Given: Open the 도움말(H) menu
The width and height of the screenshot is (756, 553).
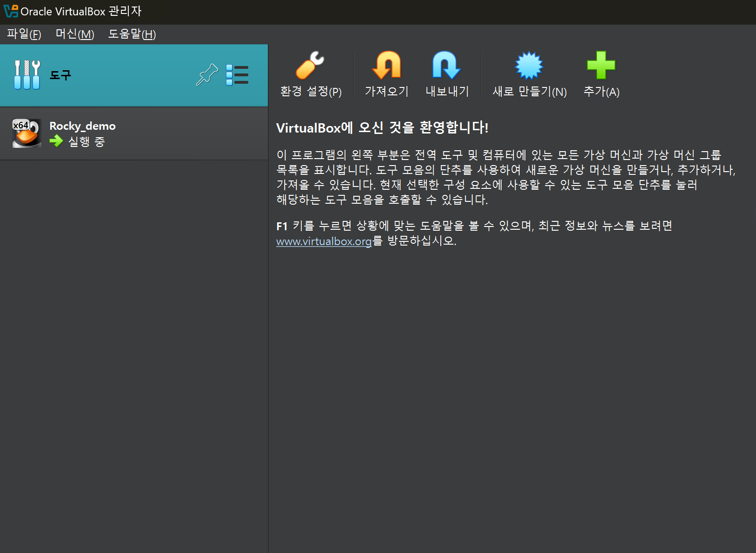Looking at the screenshot, I should point(132,34).
